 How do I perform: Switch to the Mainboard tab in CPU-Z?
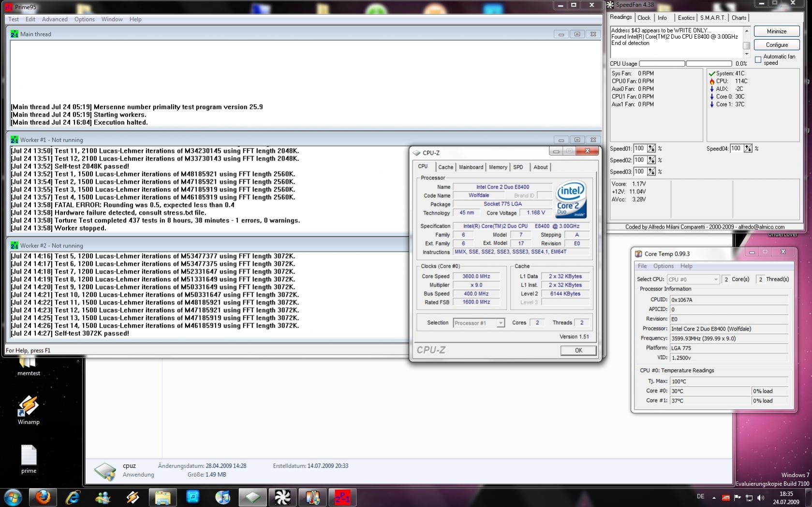pos(471,167)
